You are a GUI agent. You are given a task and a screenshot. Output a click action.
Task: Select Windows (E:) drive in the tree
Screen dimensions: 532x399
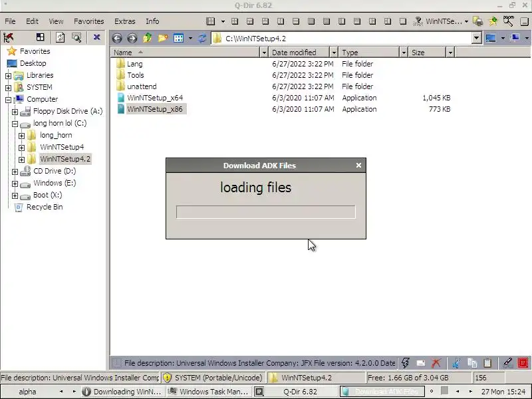tap(55, 183)
